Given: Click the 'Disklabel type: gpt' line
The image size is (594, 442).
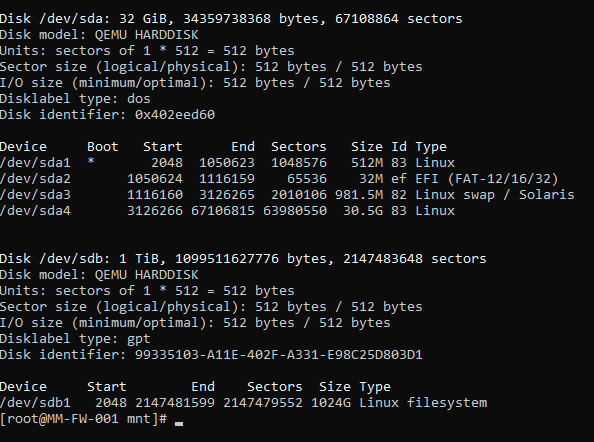Looking at the screenshot, I should 75,339.
